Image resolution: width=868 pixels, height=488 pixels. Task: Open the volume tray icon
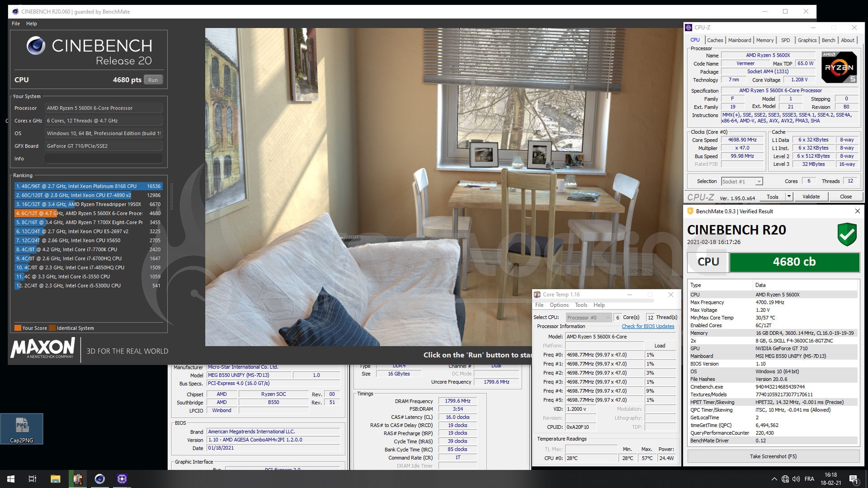797,479
